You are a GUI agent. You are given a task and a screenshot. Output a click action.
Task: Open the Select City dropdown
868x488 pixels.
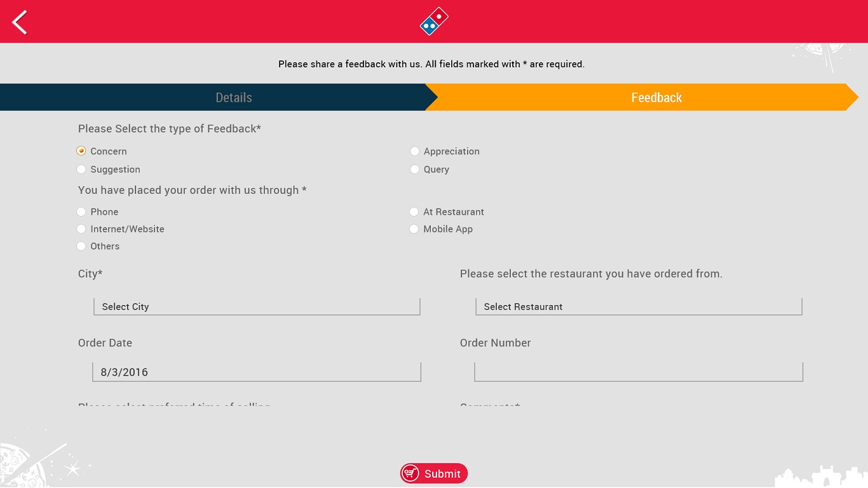pyautogui.click(x=257, y=307)
